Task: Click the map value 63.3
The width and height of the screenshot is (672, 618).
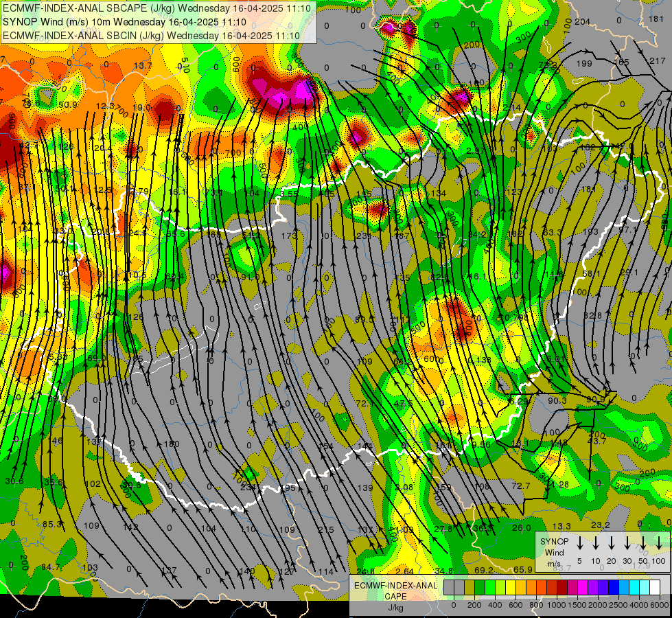Action: click(x=552, y=232)
